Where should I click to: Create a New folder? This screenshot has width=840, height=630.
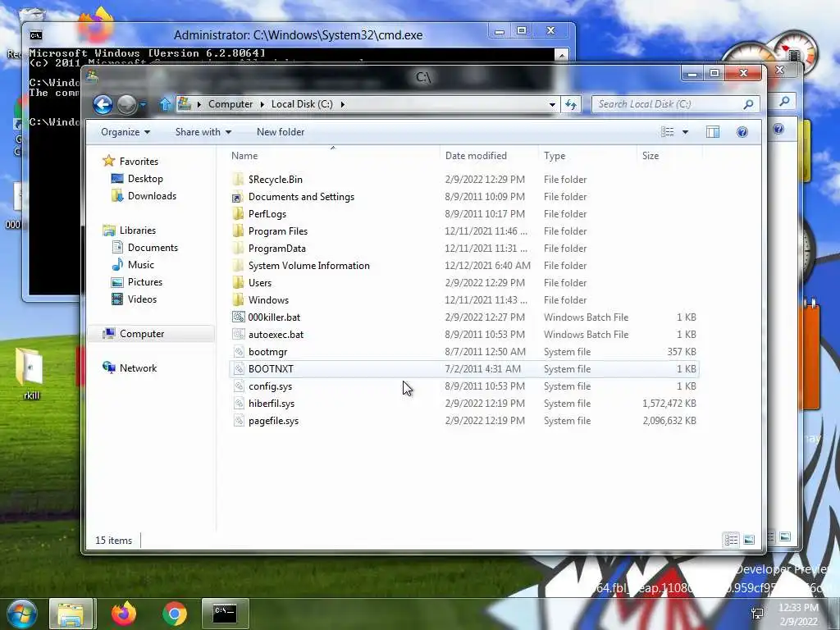point(281,132)
